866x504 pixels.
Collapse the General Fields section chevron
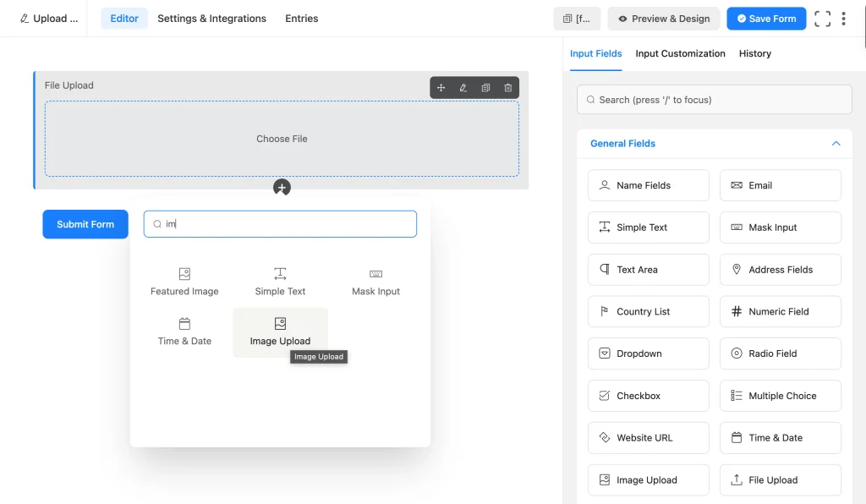coord(836,144)
